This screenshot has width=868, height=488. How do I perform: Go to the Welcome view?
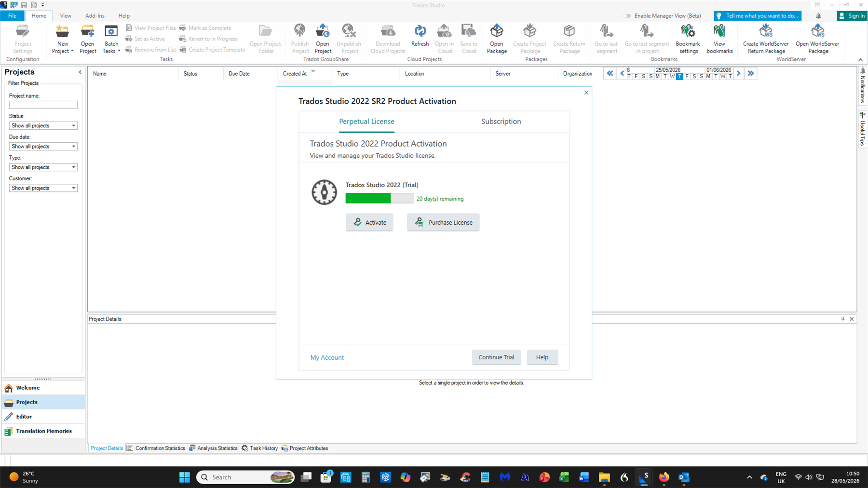click(43, 388)
